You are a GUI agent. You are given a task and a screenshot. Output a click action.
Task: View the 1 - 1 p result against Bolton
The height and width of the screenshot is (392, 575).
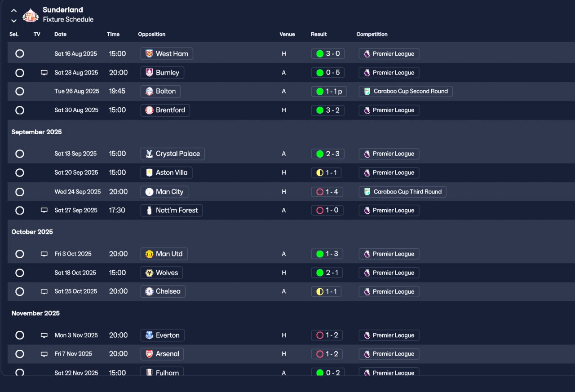(x=329, y=91)
